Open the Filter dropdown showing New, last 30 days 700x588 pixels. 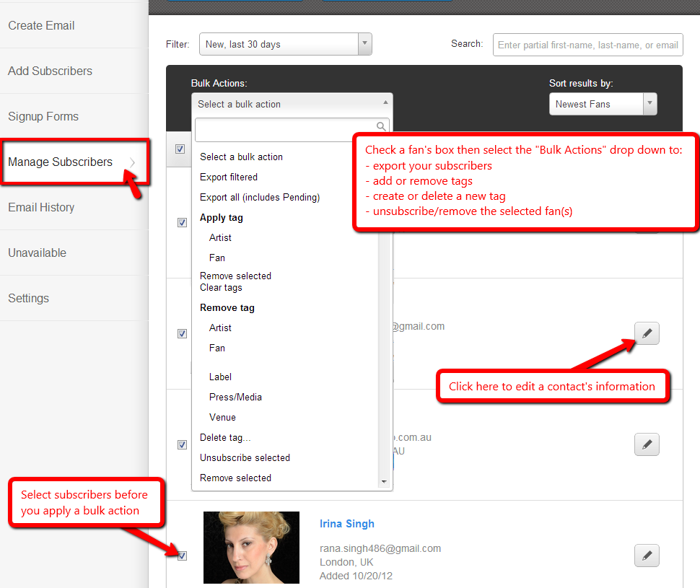tap(285, 45)
